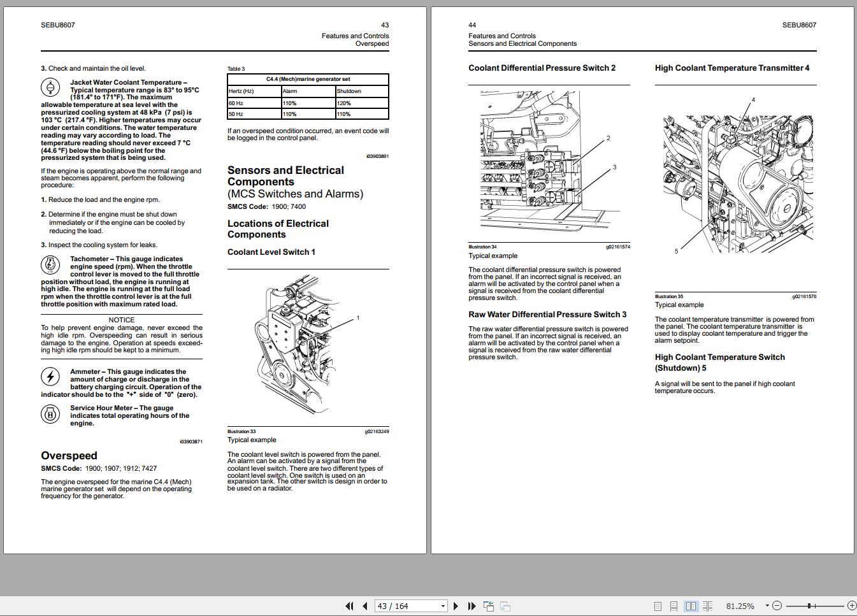Click inside the page number field

[401, 606]
